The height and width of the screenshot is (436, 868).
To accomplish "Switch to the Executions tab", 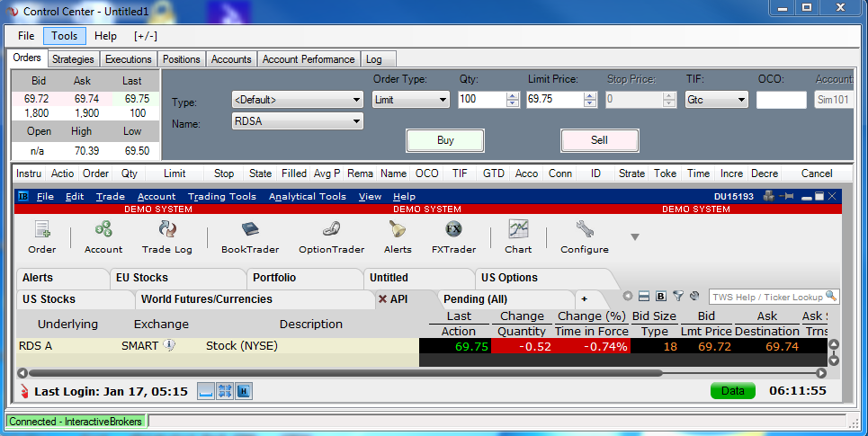I will tap(129, 59).
